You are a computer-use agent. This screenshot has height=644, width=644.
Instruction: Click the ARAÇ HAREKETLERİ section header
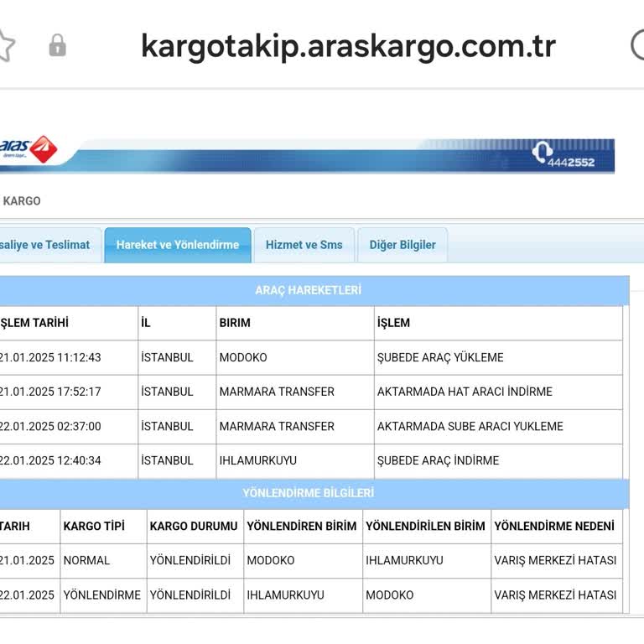pos(309,290)
